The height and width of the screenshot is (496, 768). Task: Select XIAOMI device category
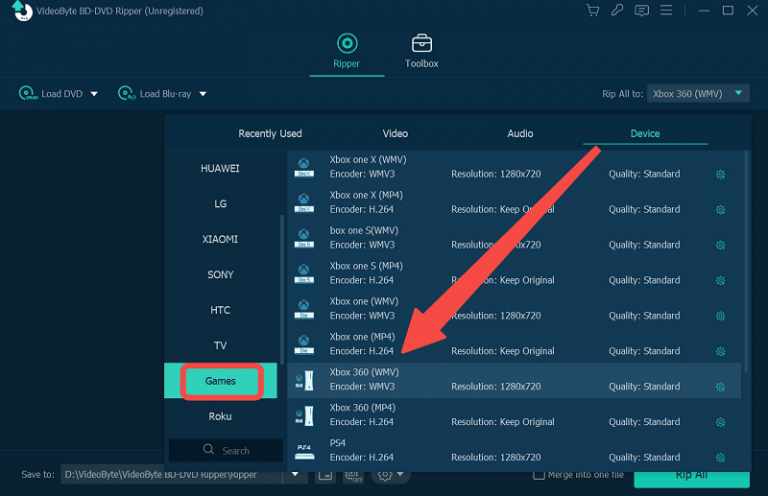[x=220, y=239]
